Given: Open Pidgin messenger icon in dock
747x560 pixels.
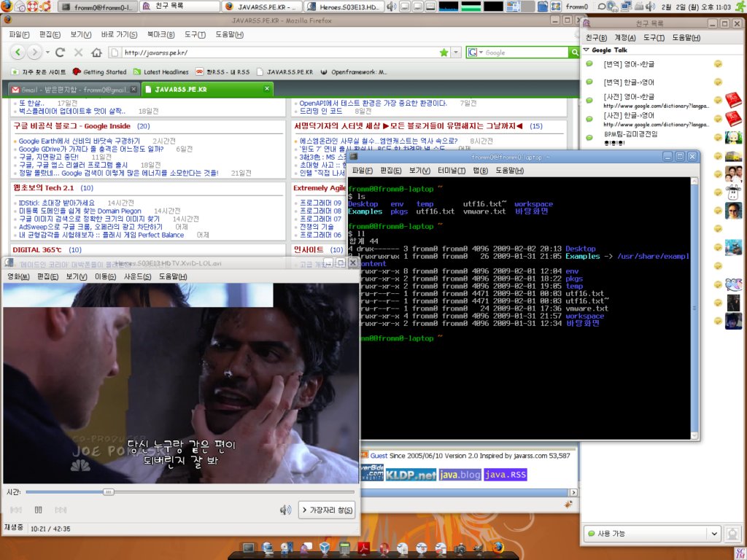Looking at the screenshot, I should [306, 548].
